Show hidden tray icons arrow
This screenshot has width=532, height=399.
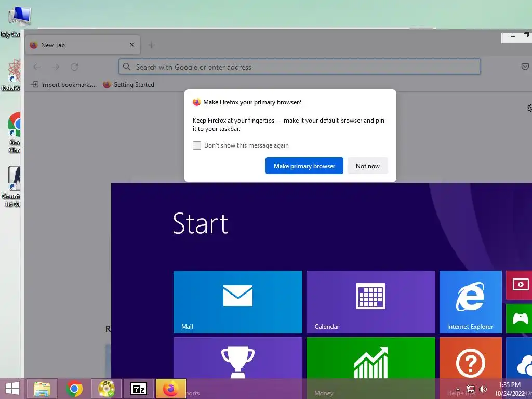(x=458, y=389)
